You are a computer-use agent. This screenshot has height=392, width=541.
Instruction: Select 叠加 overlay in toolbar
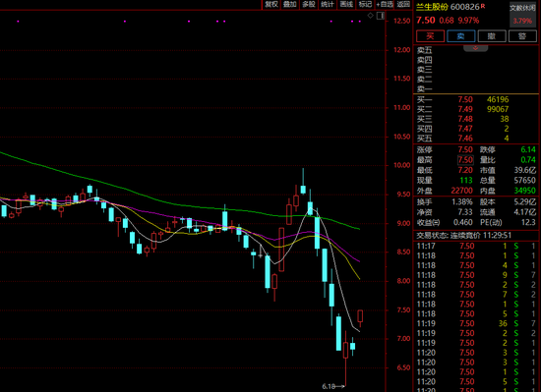[290, 5]
